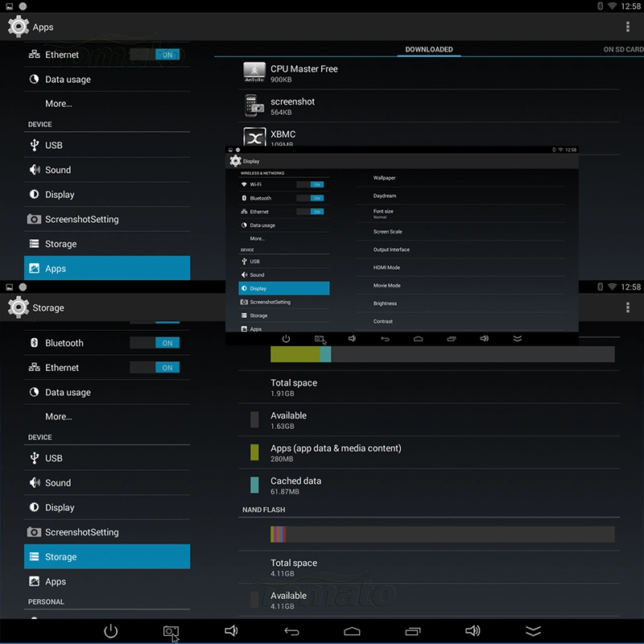Tap the screenshot capture icon in the bottom navigation bar
The image size is (644, 644).
[x=171, y=632]
